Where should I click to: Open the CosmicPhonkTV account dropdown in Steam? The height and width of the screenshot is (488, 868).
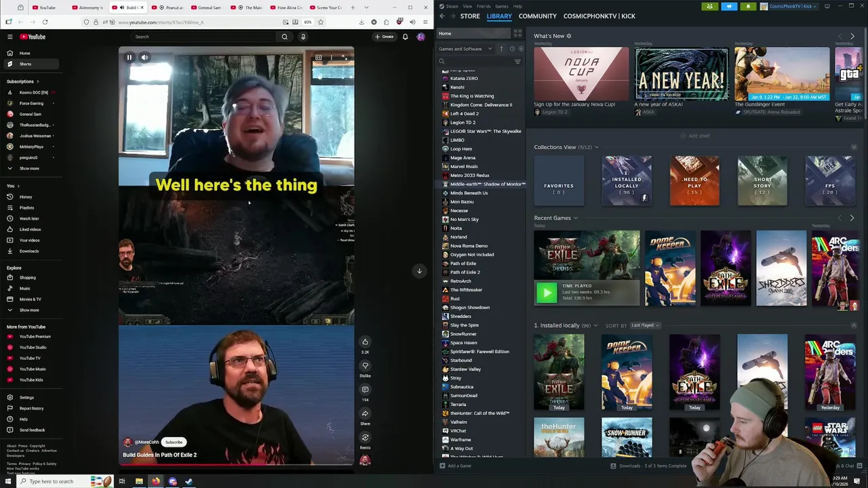coord(789,6)
